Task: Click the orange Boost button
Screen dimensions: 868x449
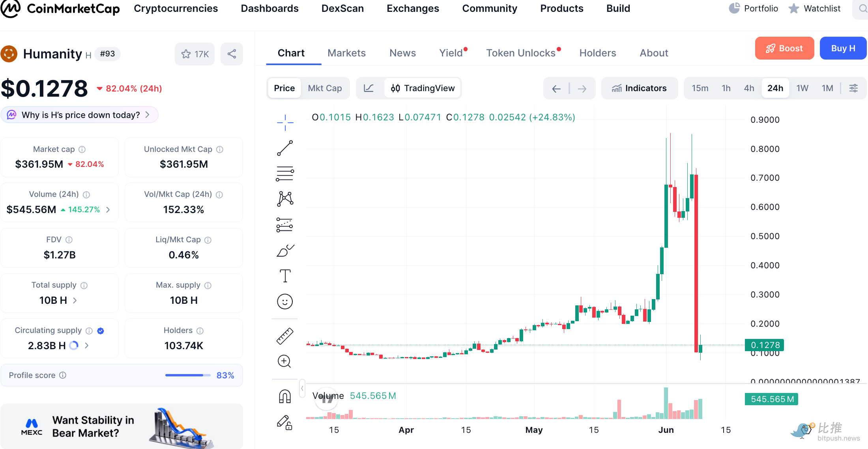Action: point(784,48)
